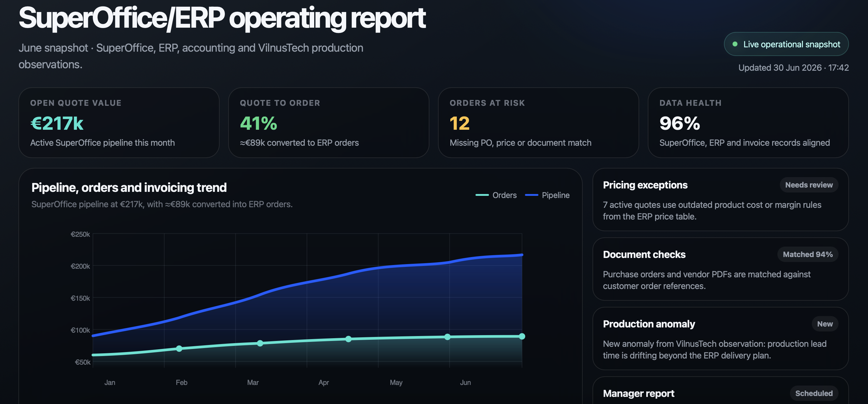Click the Pipeline, orders and invoicing trend title
The width and height of the screenshot is (868, 404).
tap(129, 188)
